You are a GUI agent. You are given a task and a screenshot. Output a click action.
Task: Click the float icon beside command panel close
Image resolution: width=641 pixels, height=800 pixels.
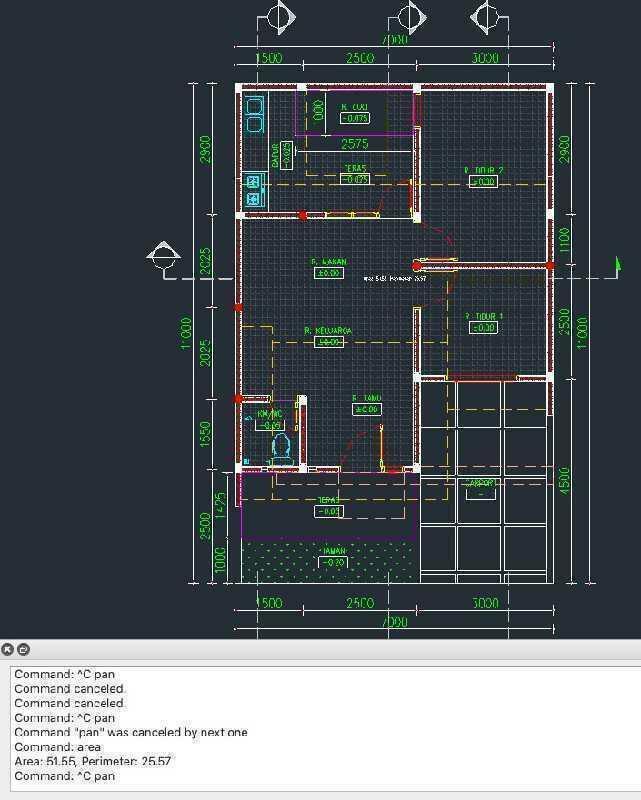pyautogui.click(x=24, y=649)
